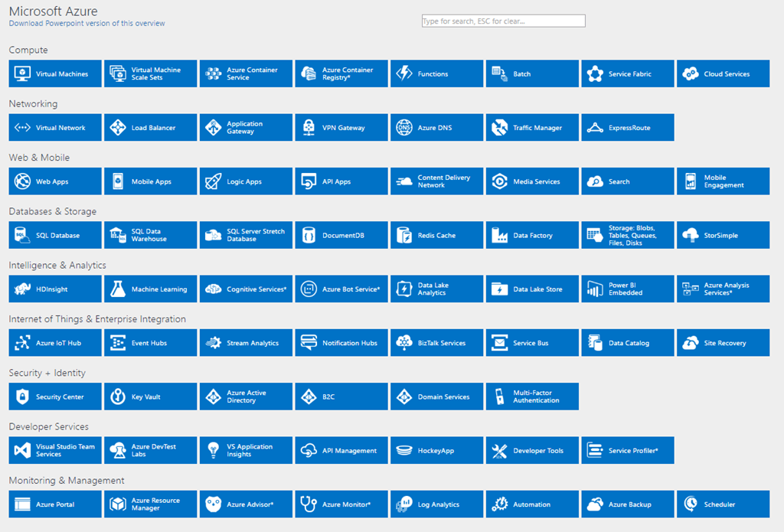784x532 pixels.
Task: Click the Service Fabric icon
Action: [595, 73]
